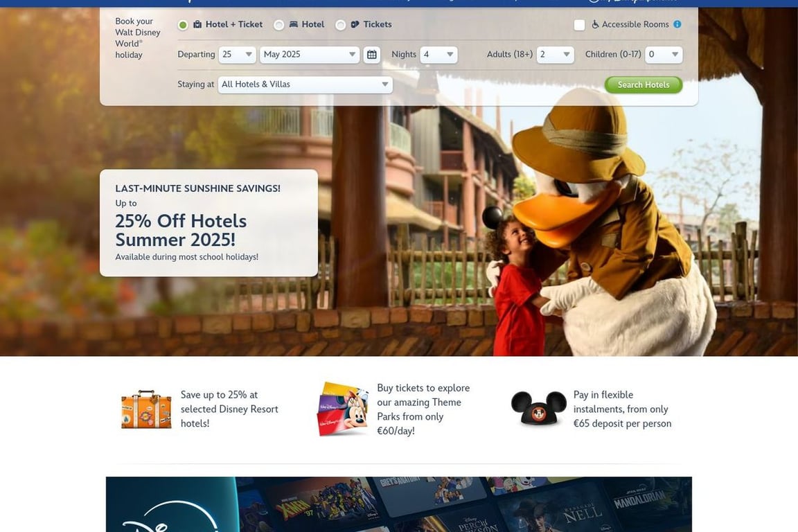Click the Book your Walt Disney World holiday text
Image resolution: width=798 pixels, height=532 pixels.
[137, 38]
